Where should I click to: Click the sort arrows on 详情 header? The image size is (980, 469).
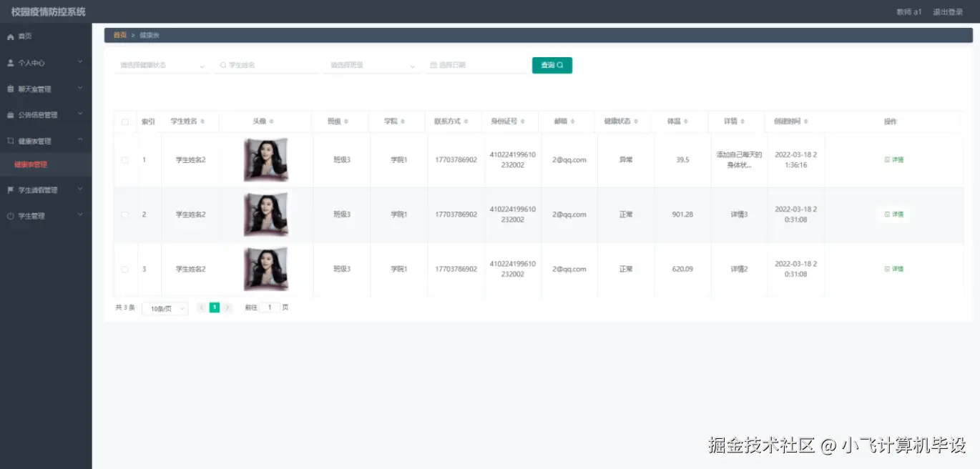point(743,122)
